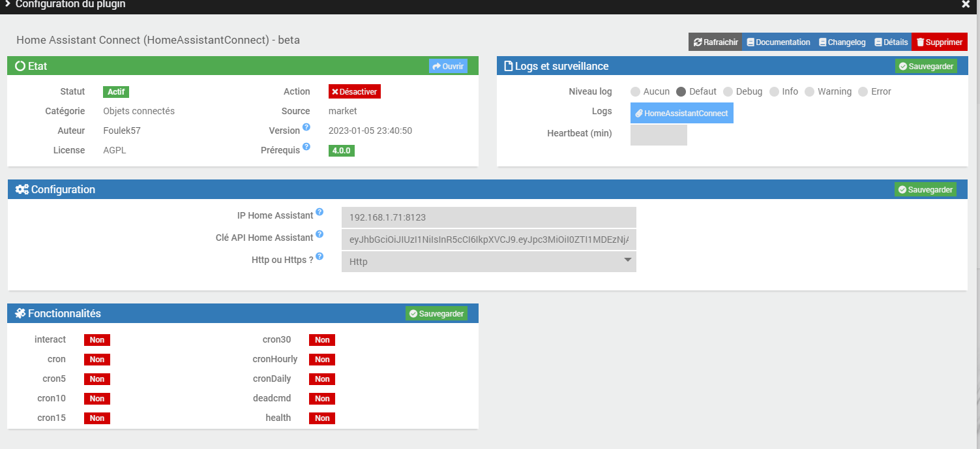This screenshot has height=449, width=980.
Task: Click the help icon for Http ou Https
Action: coord(319,256)
